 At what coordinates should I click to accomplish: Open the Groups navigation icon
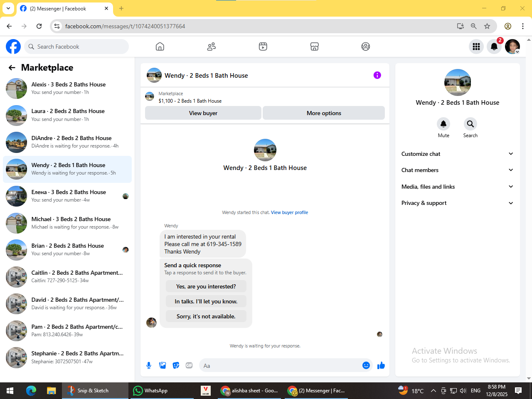pyautogui.click(x=366, y=47)
